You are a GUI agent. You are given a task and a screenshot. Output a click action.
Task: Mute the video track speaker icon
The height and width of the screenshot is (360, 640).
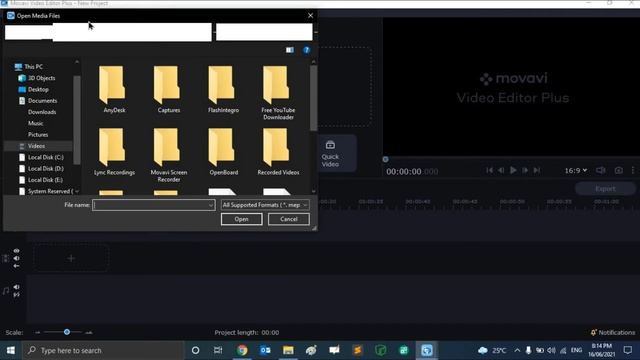click(16, 258)
